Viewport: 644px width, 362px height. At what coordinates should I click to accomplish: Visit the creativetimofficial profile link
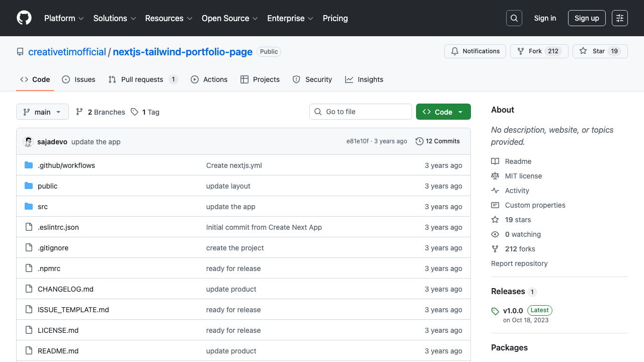68,51
